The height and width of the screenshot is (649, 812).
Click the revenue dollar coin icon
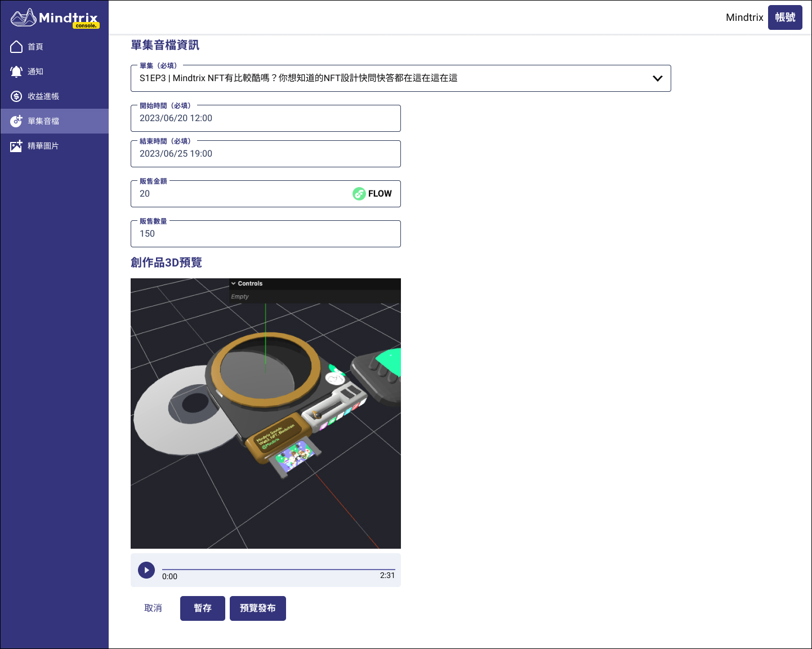[16, 96]
